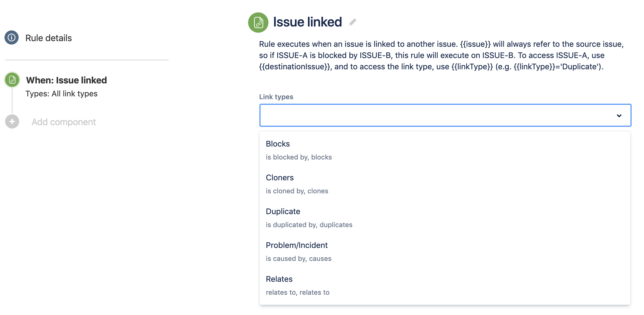Click the Types: All link types subtitle
Viewport: 644px width, 315px height.
click(61, 94)
